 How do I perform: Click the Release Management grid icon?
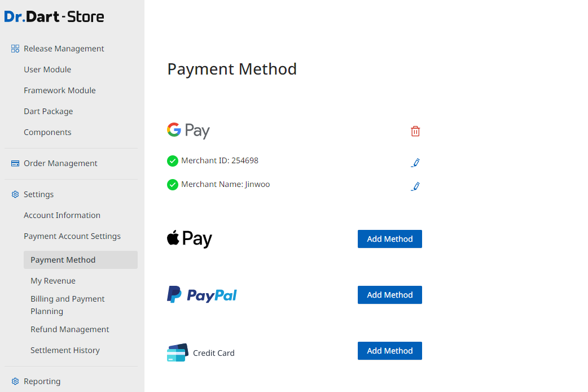click(15, 49)
